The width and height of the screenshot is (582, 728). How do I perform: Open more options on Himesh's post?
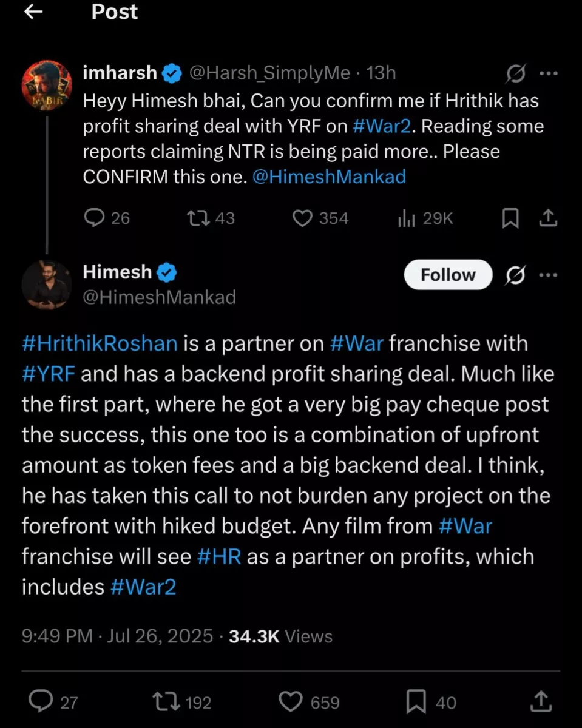coord(548,275)
